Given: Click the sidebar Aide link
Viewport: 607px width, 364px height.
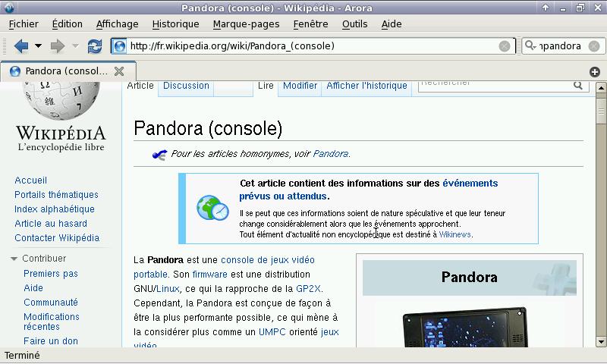Looking at the screenshot, I should tap(33, 288).
